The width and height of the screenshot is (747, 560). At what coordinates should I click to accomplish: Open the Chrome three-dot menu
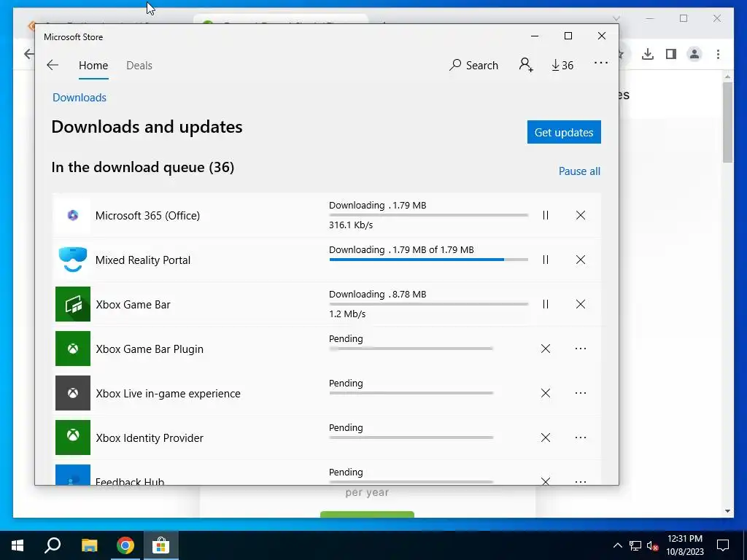[x=718, y=54]
